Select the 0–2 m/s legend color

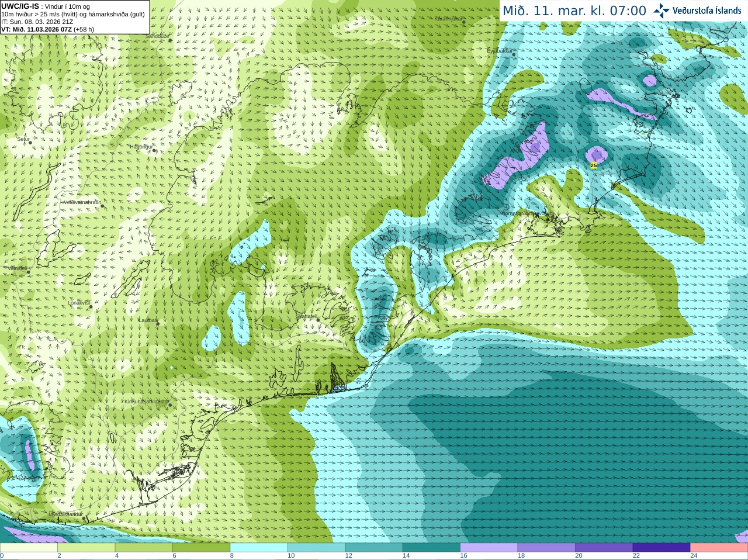point(29,548)
